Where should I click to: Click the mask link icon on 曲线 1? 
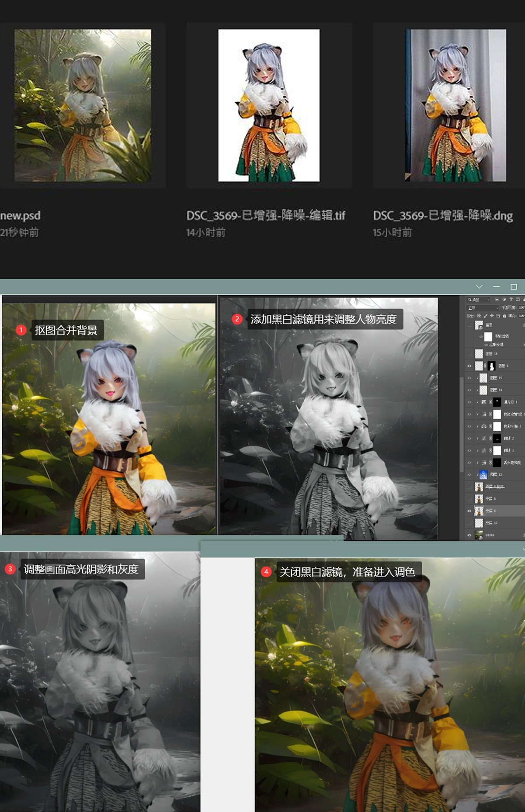(x=490, y=450)
